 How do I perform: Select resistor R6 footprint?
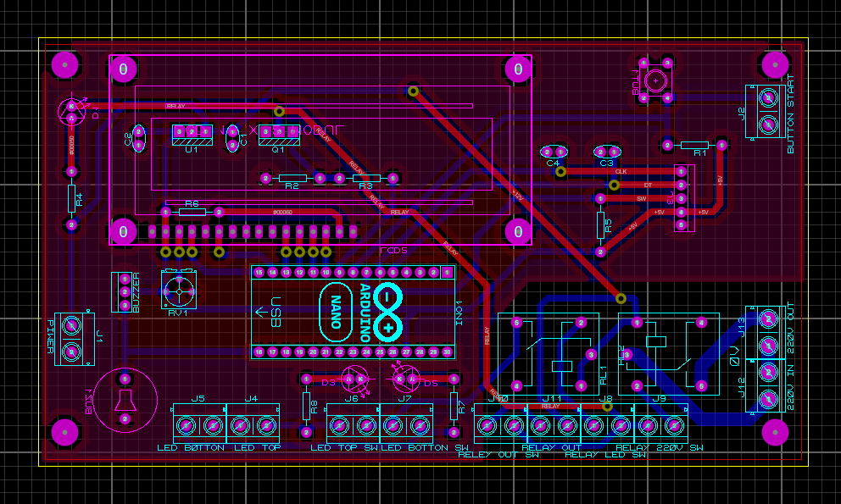tap(192, 211)
